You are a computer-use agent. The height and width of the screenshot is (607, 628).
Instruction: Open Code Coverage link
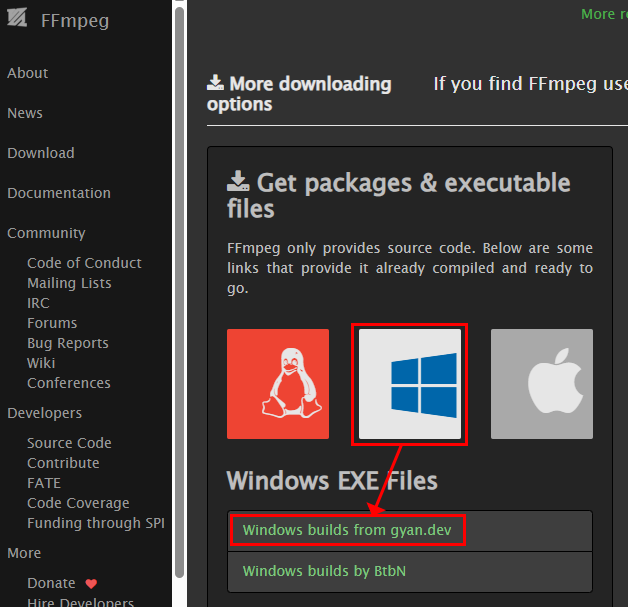(x=78, y=503)
